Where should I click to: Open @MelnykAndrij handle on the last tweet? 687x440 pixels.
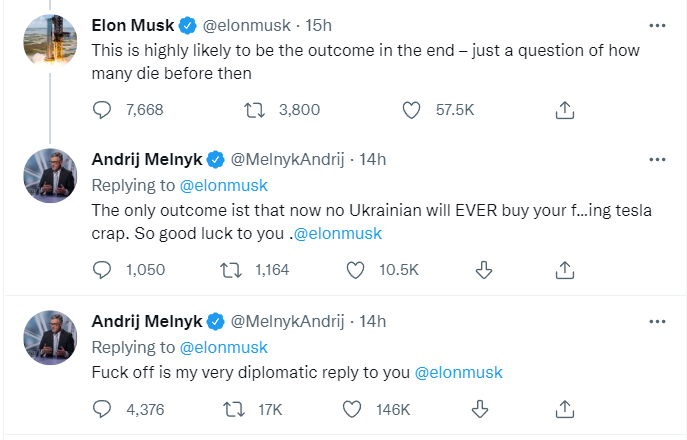click(290, 321)
